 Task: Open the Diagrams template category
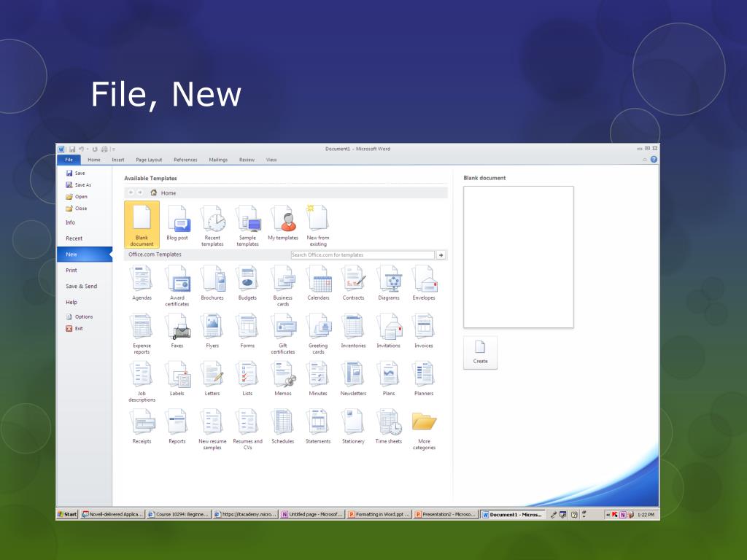pos(389,283)
